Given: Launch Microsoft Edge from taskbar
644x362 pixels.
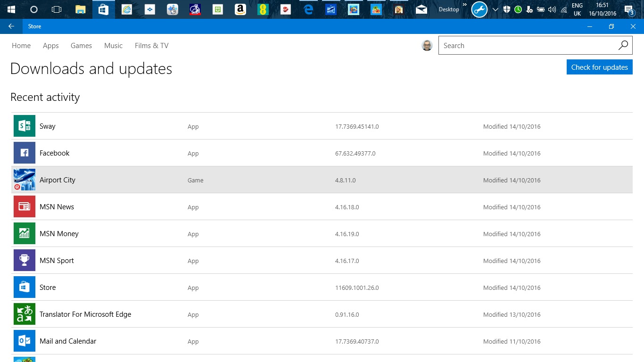Looking at the screenshot, I should (308, 9).
